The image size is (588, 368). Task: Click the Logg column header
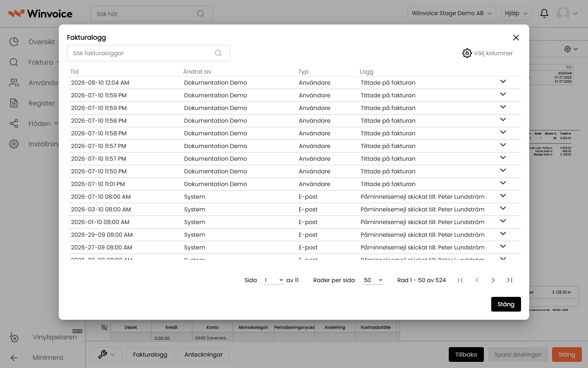pyautogui.click(x=366, y=72)
